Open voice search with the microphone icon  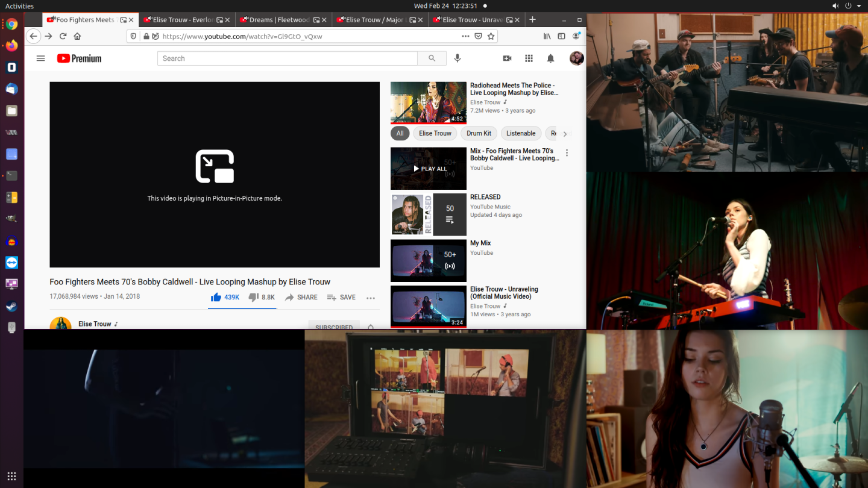tap(457, 58)
